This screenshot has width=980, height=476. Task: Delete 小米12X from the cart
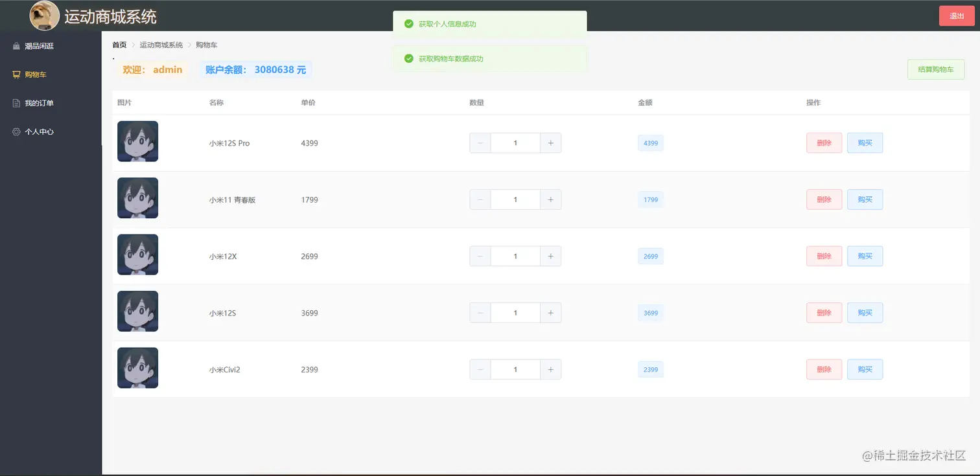(x=824, y=256)
